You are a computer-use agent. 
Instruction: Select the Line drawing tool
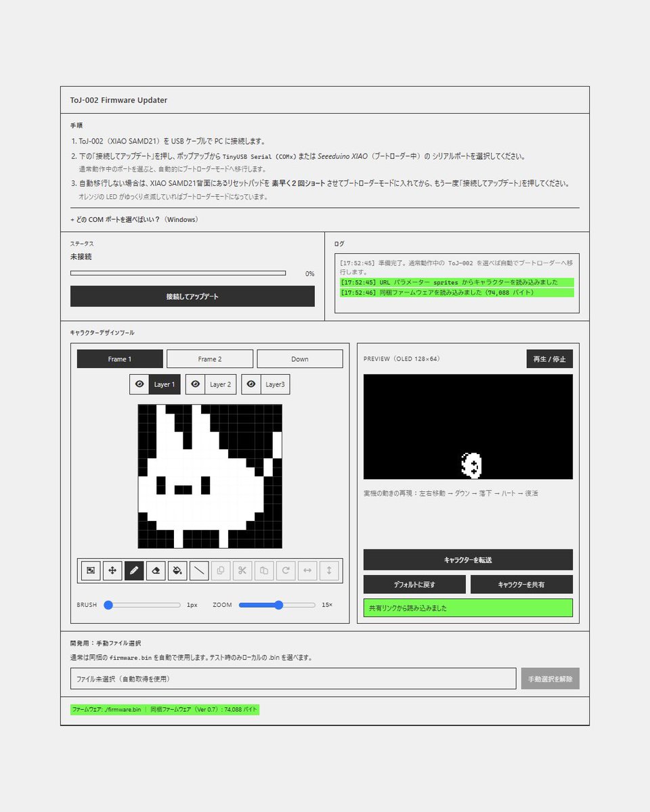(x=199, y=570)
